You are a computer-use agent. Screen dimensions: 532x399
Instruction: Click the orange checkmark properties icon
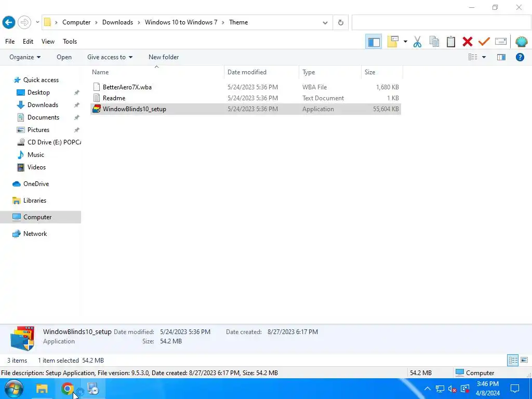point(484,42)
